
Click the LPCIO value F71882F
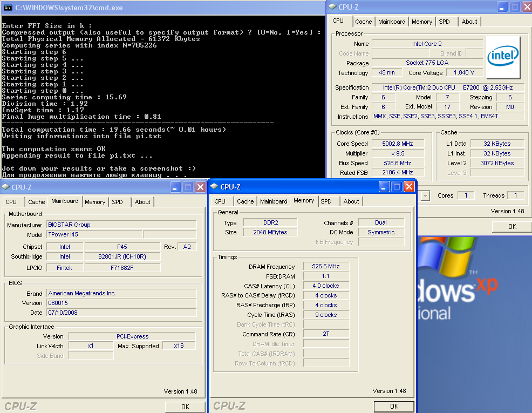point(122,268)
